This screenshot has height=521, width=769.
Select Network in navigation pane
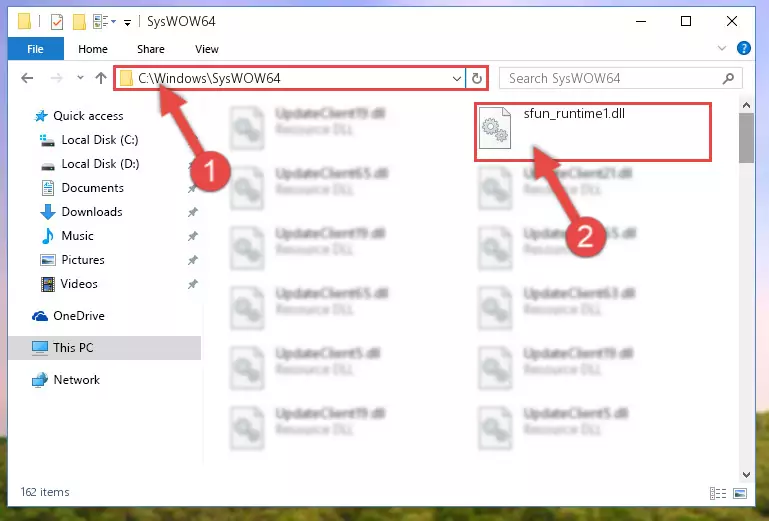[x=77, y=380]
